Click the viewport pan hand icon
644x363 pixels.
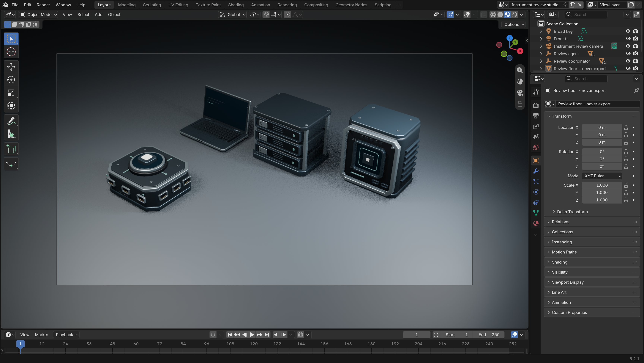(x=520, y=82)
